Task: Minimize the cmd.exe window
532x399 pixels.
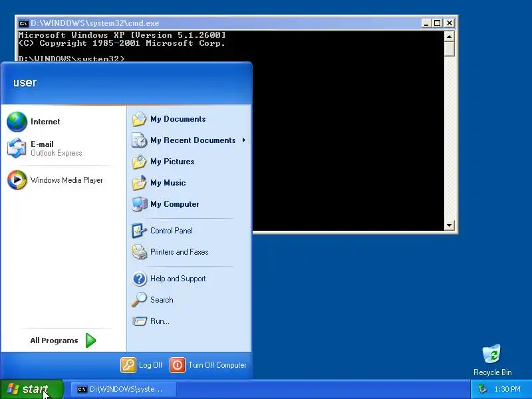Action: [426, 23]
